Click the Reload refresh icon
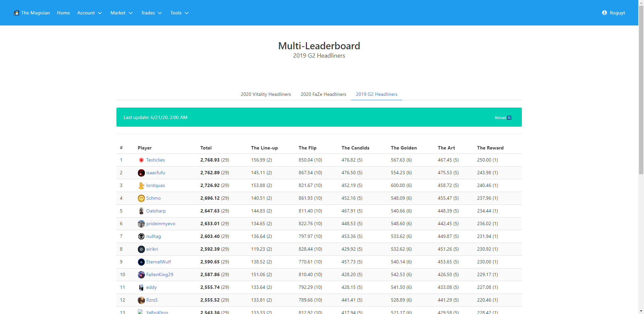The width and height of the screenshot is (644, 314). (509, 118)
